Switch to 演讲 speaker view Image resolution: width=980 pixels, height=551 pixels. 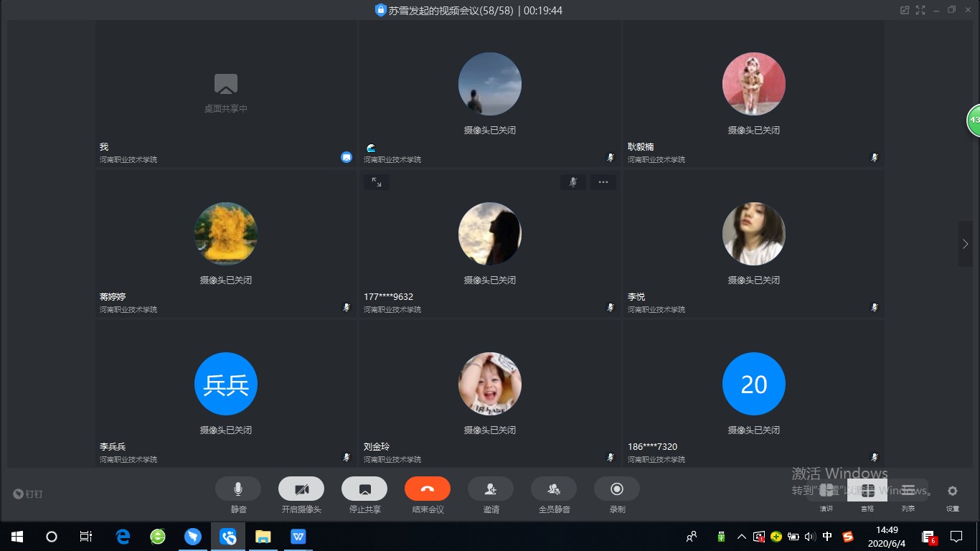[x=826, y=491]
